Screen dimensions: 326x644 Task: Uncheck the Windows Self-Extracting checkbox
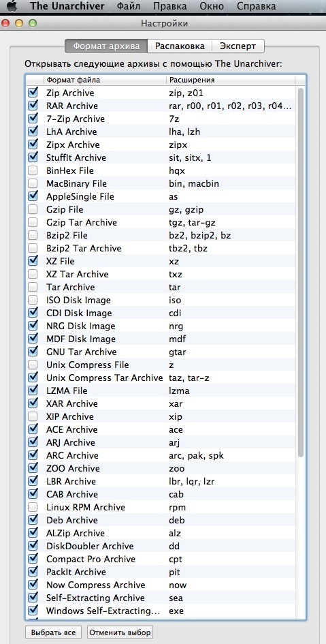33,611
